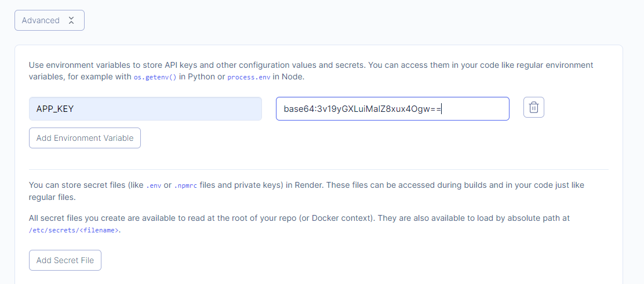
Task: Add a secret file
Action: pyautogui.click(x=65, y=260)
